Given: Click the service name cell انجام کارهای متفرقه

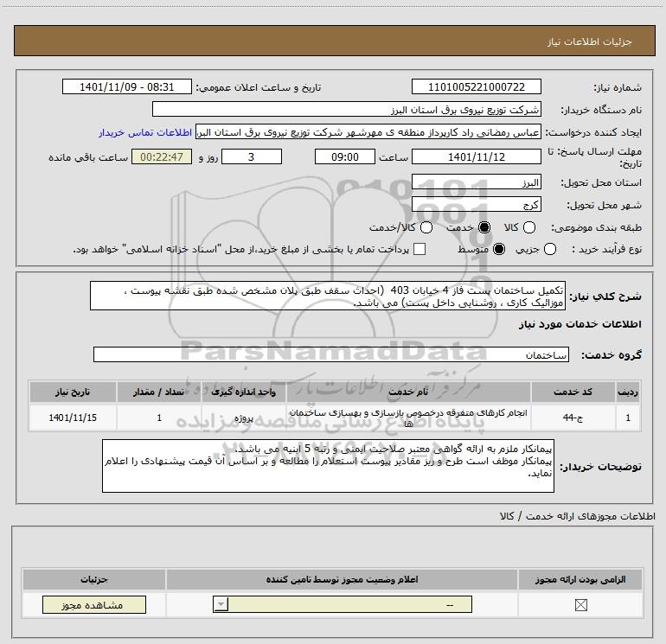Looking at the screenshot, I should click(408, 418).
